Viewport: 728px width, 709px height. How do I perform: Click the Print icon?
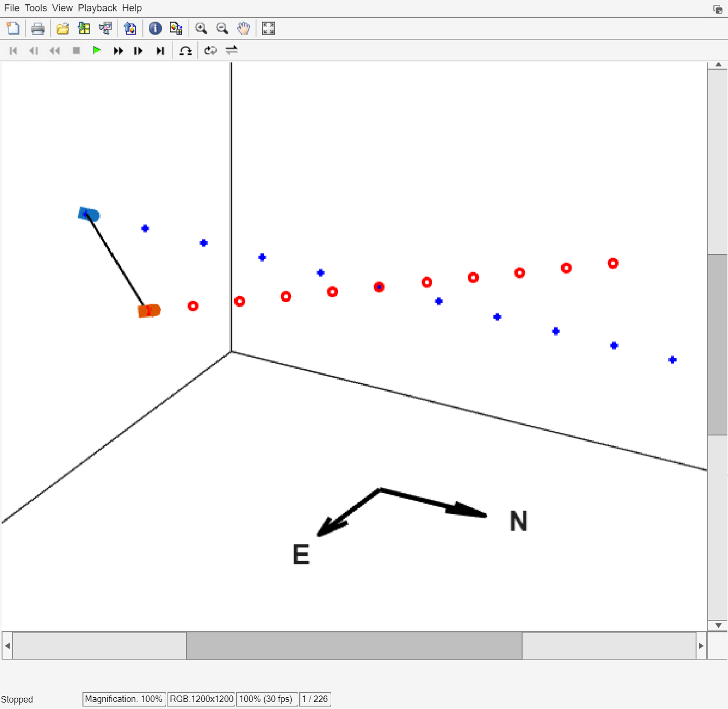pos(38,29)
